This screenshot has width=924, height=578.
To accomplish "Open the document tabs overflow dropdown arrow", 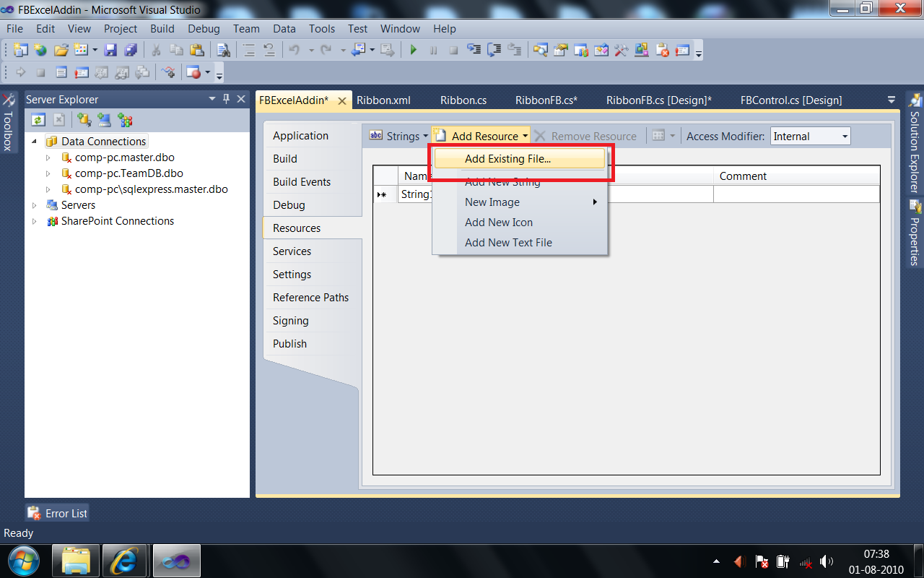I will point(891,100).
